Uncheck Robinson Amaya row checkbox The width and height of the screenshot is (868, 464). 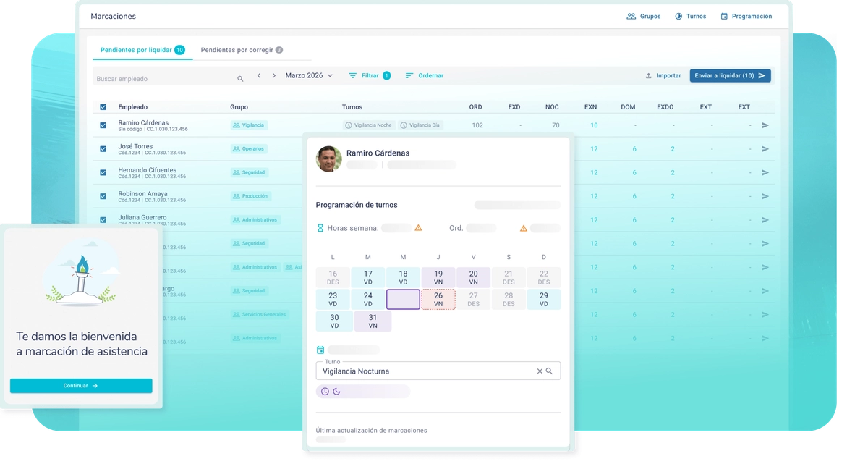(x=103, y=196)
